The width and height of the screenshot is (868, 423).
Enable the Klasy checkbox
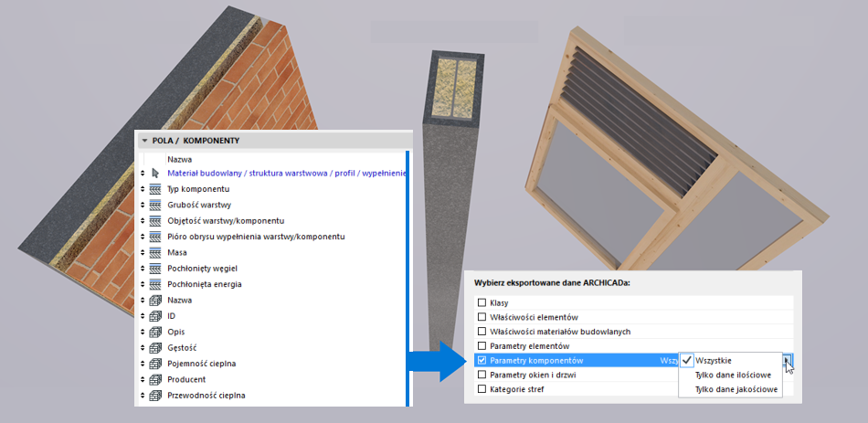pos(482,302)
